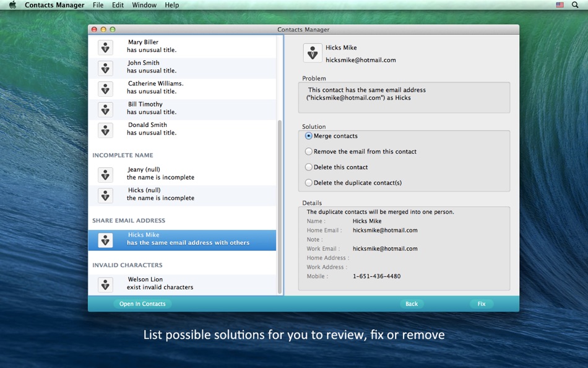This screenshot has width=588, height=368.
Task: Click the Problem description text box
Action: click(x=404, y=98)
